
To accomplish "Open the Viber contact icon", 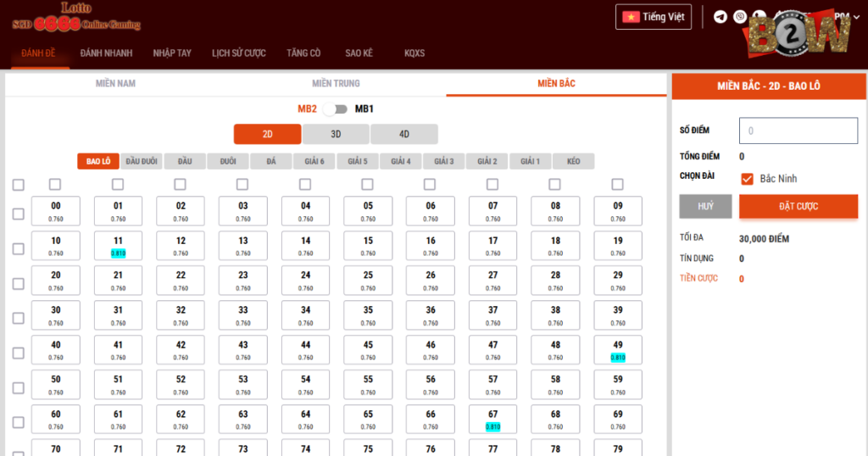I will [x=740, y=17].
